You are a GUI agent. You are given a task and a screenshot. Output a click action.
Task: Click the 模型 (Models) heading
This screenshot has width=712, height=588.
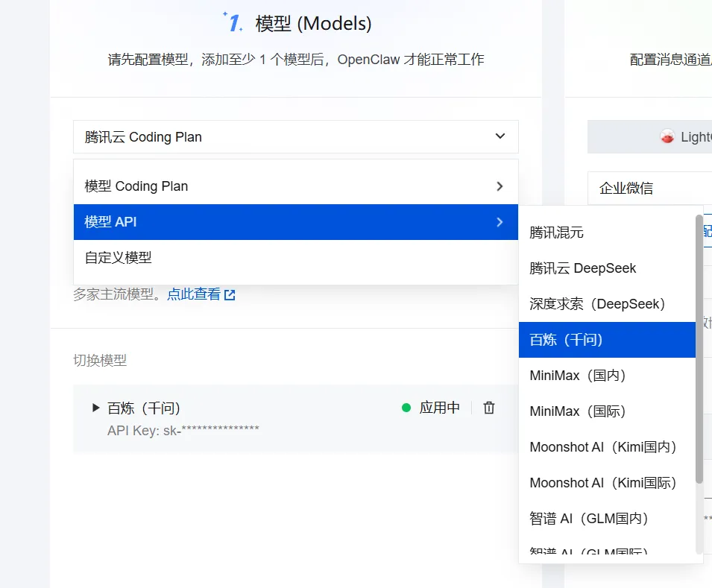pos(313,24)
